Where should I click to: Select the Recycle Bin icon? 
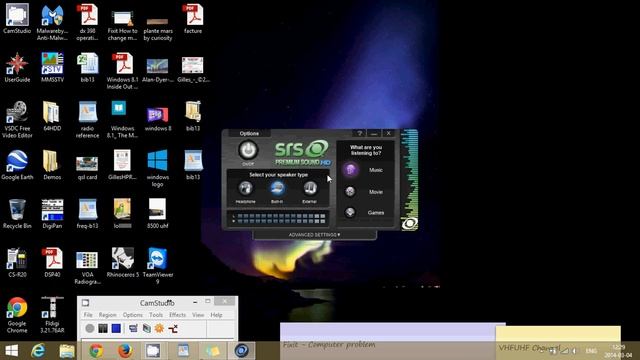[x=17, y=213]
